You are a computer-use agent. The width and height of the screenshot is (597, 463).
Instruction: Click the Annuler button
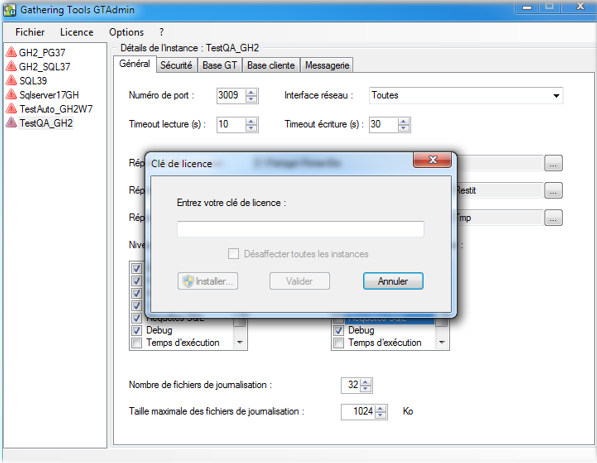(x=393, y=281)
